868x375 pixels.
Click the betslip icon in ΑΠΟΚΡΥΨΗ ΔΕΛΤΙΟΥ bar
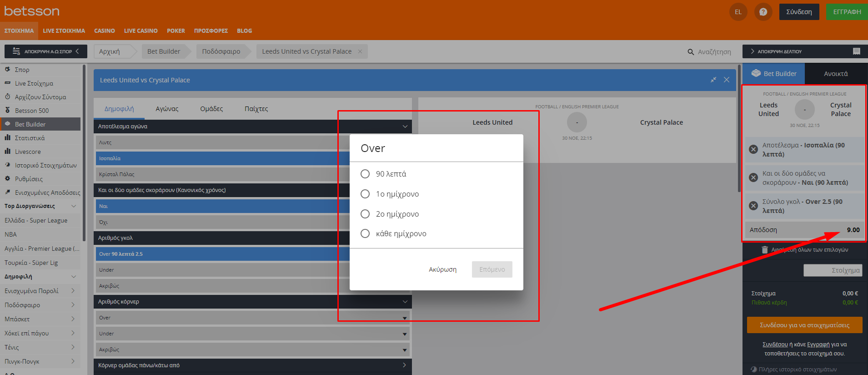pyautogui.click(x=857, y=51)
